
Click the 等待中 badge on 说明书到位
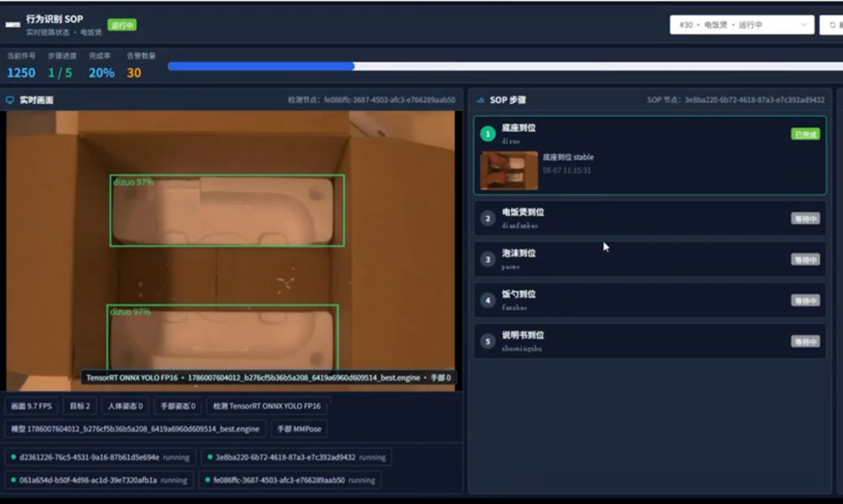pos(805,341)
